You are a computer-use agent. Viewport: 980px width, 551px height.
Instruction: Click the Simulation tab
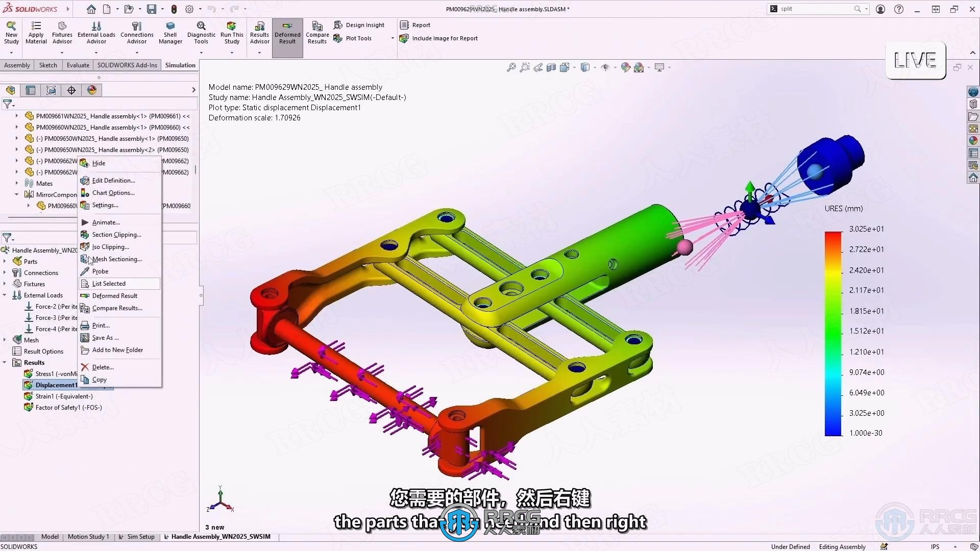180,65
